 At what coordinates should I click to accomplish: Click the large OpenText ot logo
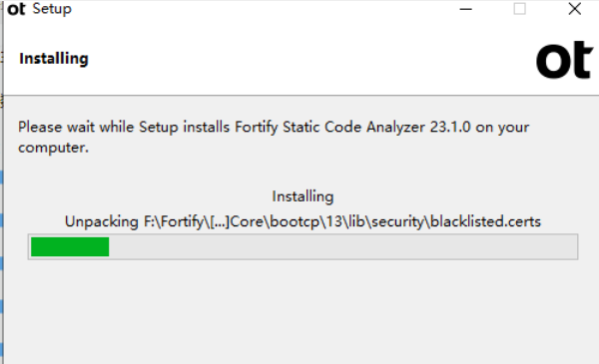(565, 60)
